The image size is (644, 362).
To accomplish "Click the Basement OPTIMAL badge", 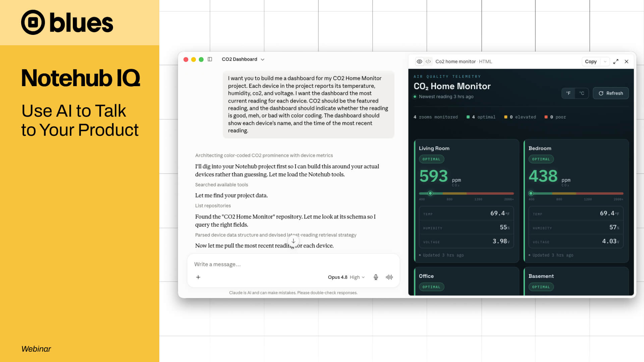I will click(541, 287).
